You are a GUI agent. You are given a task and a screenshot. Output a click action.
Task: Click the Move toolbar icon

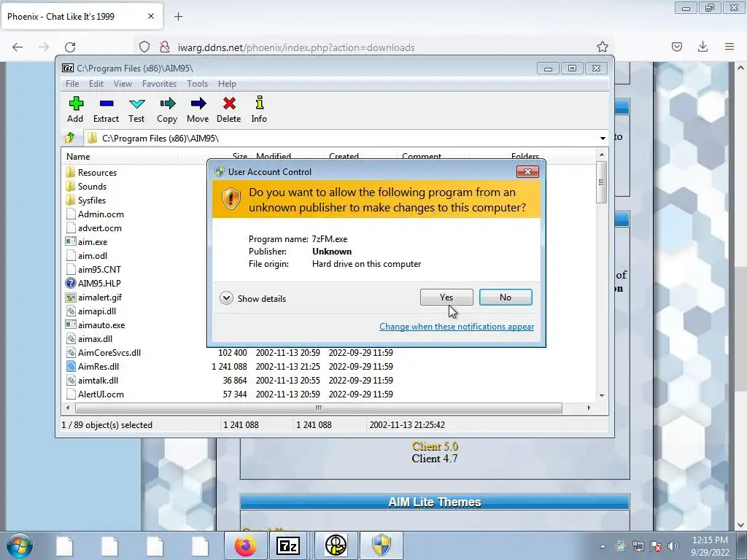click(198, 109)
